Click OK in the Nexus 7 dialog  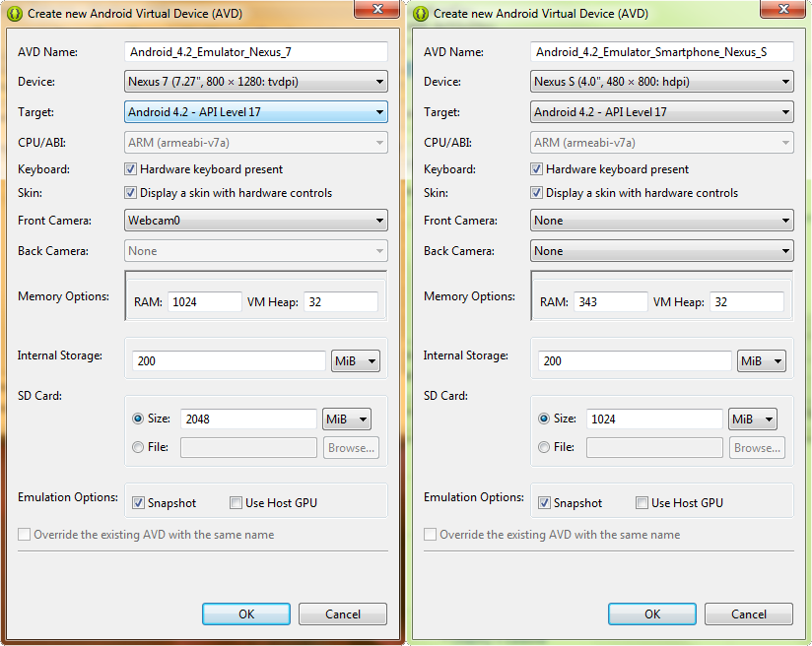pyautogui.click(x=246, y=614)
